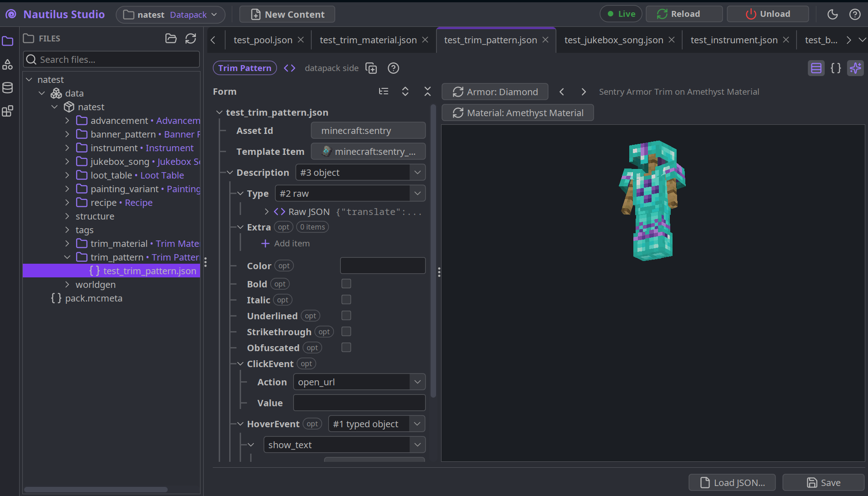Switch to the test_instrument.json tab
Screen dimensions: 868x496
pyautogui.click(x=734, y=40)
